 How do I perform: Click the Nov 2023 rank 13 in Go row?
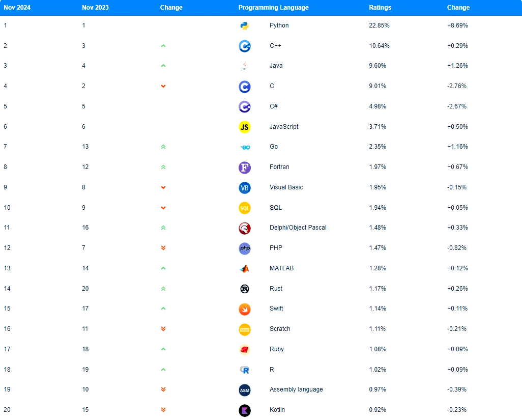coord(85,147)
